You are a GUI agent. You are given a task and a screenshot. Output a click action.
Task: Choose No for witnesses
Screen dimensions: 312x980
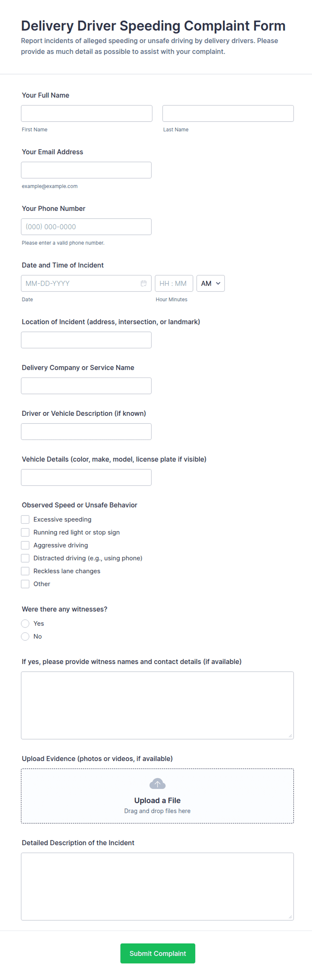pos(25,637)
